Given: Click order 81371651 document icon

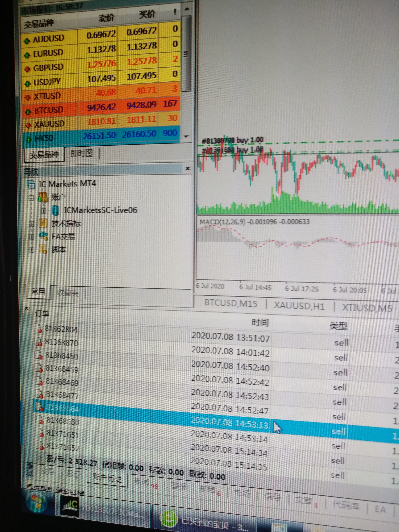Looking at the screenshot, I should tap(40, 433).
